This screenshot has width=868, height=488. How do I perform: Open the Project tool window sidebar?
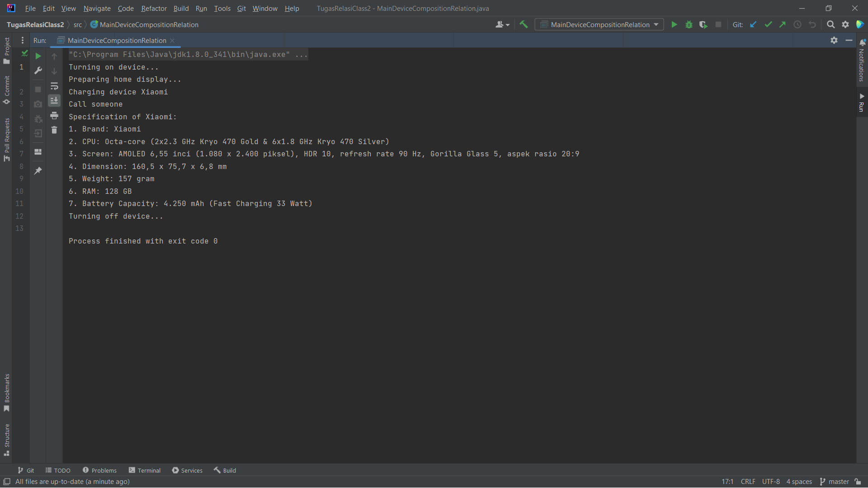pos(7,50)
